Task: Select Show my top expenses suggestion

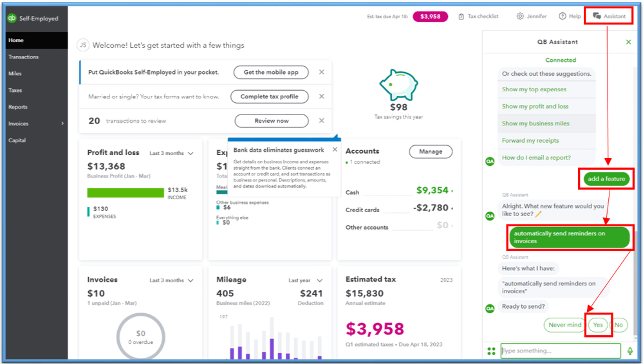Action: click(546, 89)
